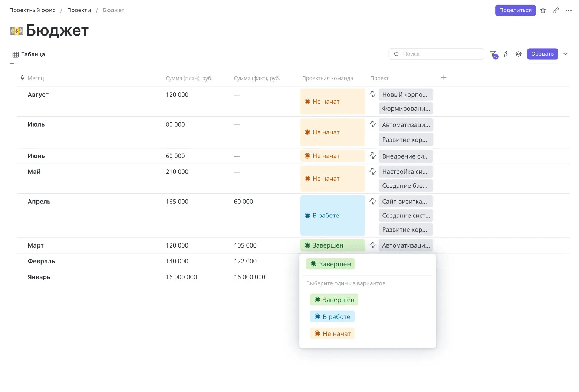The height and width of the screenshot is (392, 579).
Task: Click the search magnifier icon
Action: pos(397,54)
